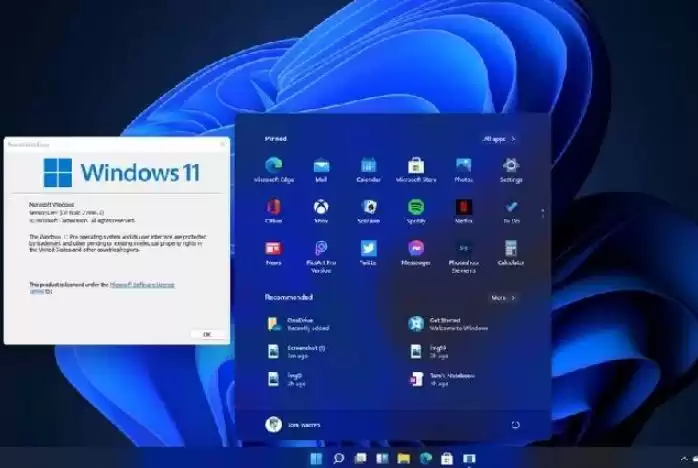Open Settings from pinned apps
The image size is (698, 468).
[511, 170]
